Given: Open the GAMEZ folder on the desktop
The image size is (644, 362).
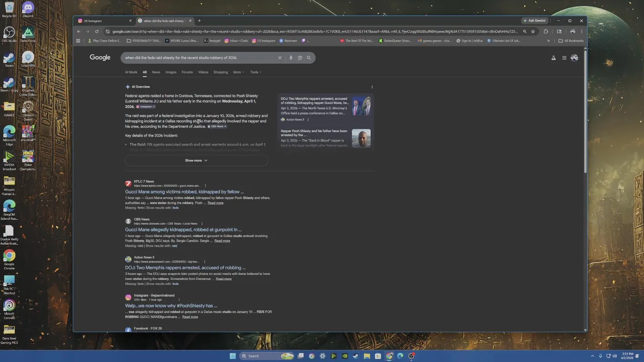Looking at the screenshot, I should click(x=9, y=109).
